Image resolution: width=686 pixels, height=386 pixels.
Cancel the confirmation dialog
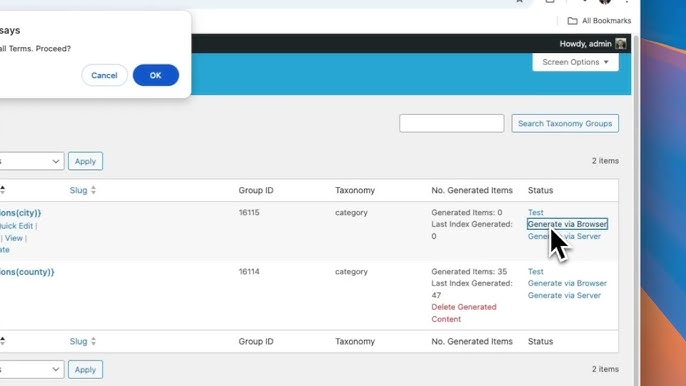tap(104, 75)
